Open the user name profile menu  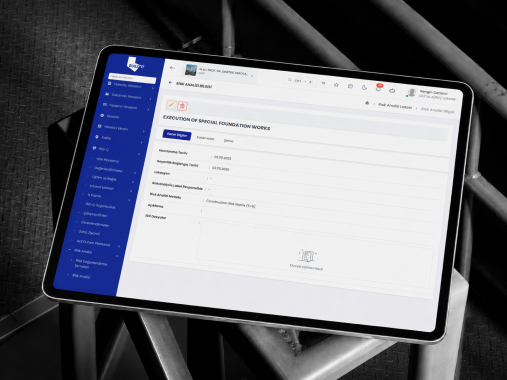434,92
